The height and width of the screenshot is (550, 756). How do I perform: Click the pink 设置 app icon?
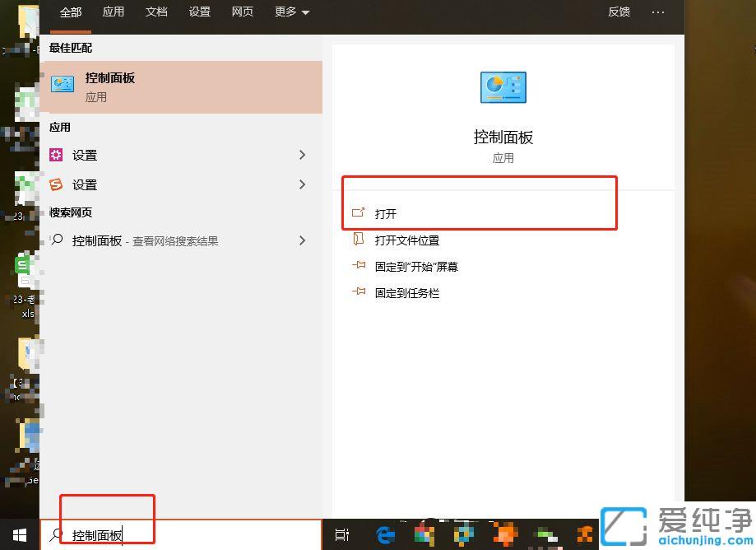(57, 155)
